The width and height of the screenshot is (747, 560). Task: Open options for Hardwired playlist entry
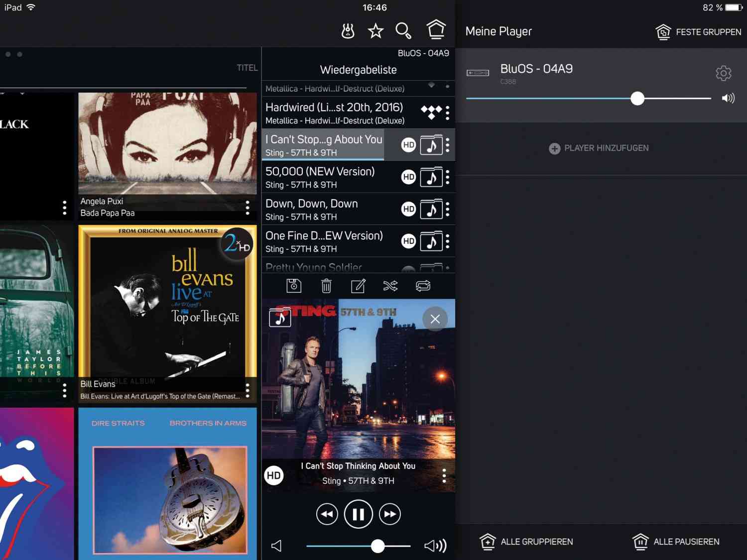pyautogui.click(x=447, y=113)
